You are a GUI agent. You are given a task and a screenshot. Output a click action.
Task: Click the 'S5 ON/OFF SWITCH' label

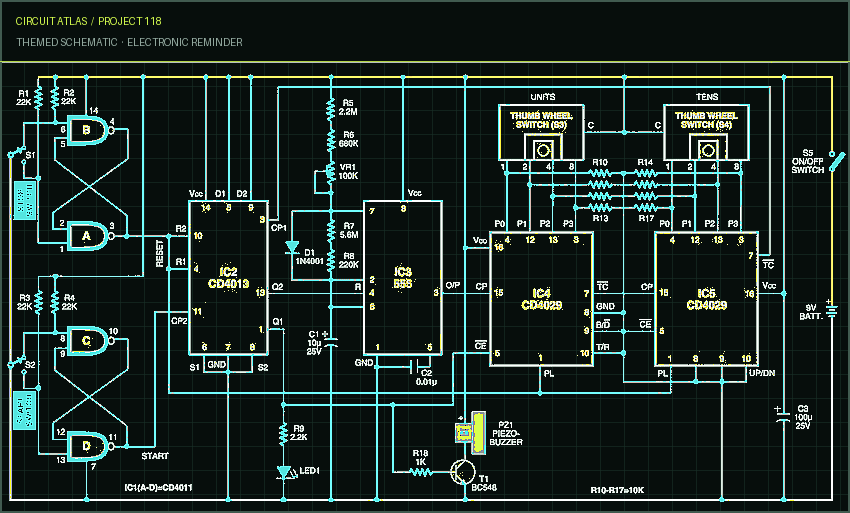pos(807,161)
